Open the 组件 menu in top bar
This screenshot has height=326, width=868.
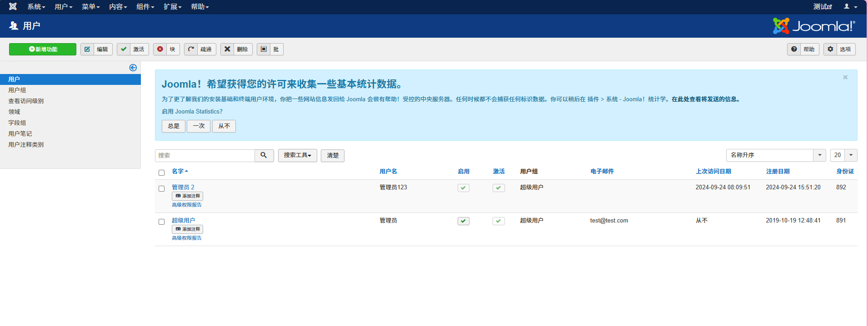pos(145,7)
